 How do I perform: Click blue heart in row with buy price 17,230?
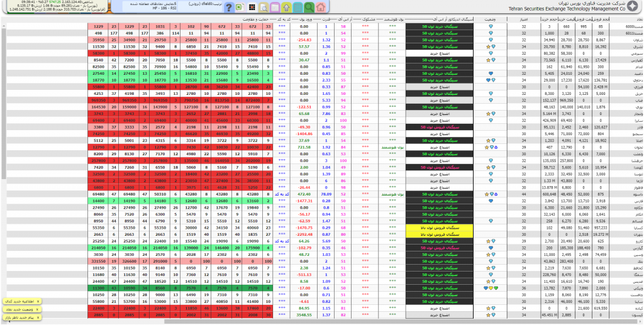coord(488,80)
